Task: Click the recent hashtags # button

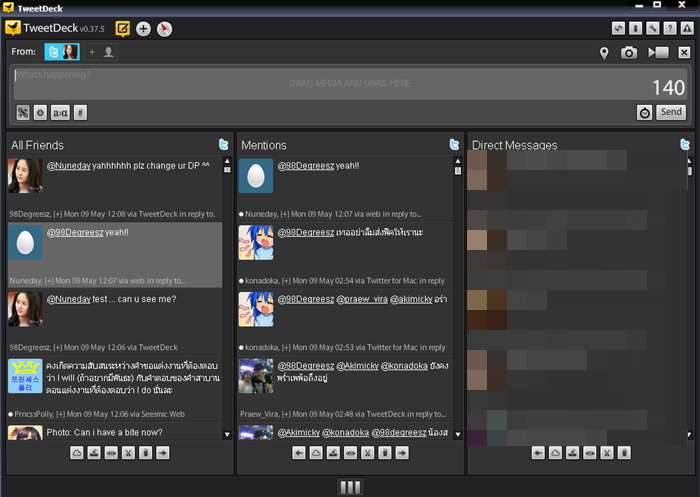Action: pos(80,113)
